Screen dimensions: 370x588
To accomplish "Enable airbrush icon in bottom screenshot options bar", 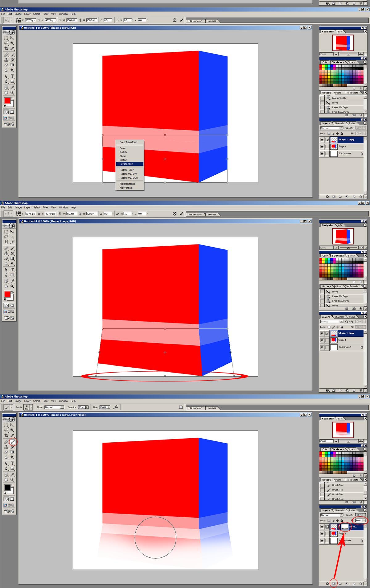I will point(116,407).
